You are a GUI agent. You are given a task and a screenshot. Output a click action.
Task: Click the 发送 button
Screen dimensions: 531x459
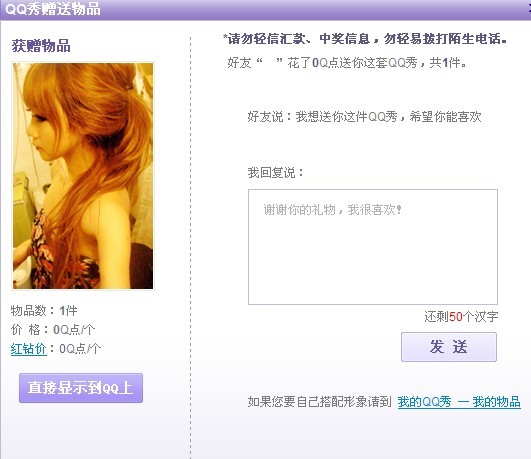449,347
